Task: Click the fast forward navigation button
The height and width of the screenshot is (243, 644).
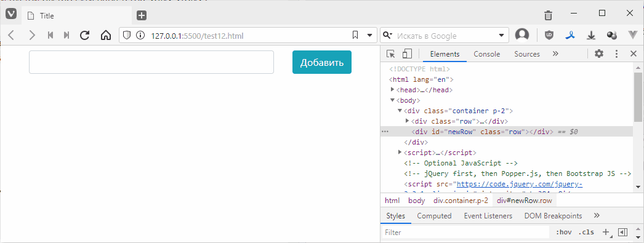Action: [66, 35]
